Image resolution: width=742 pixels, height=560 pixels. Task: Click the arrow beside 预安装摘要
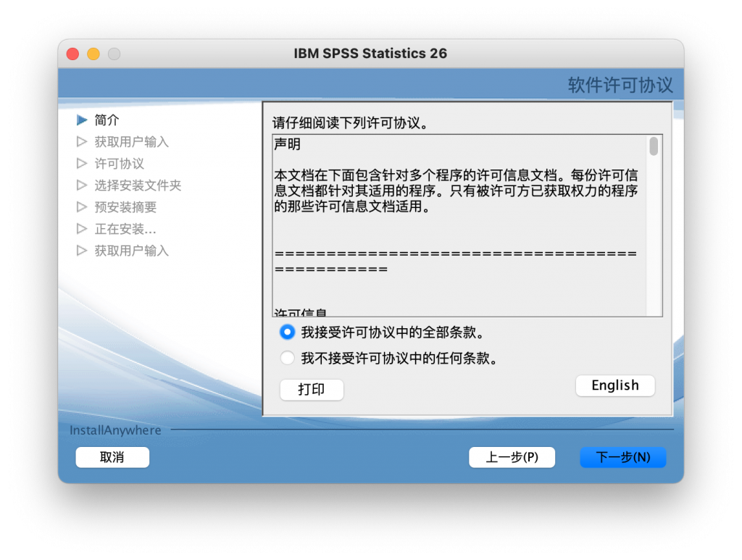pos(82,207)
